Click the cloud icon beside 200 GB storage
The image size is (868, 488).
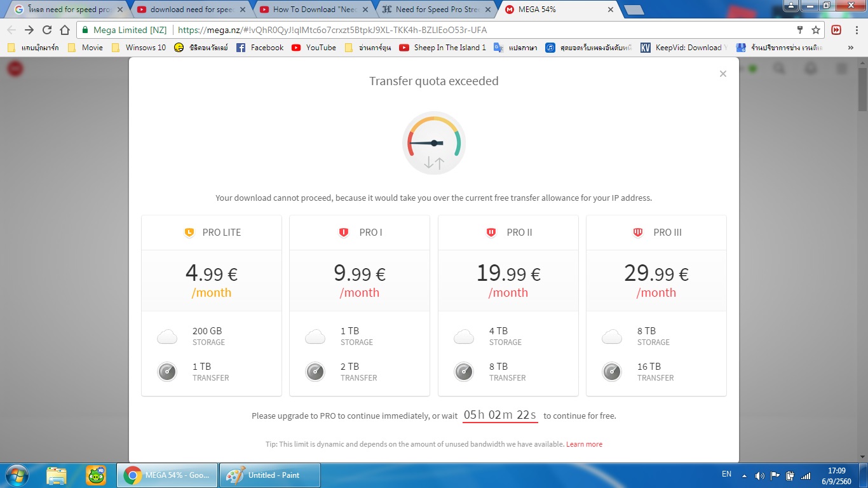point(167,336)
